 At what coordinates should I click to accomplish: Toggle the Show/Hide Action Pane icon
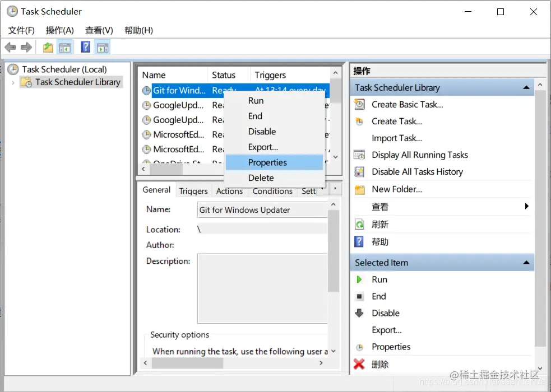click(x=103, y=48)
